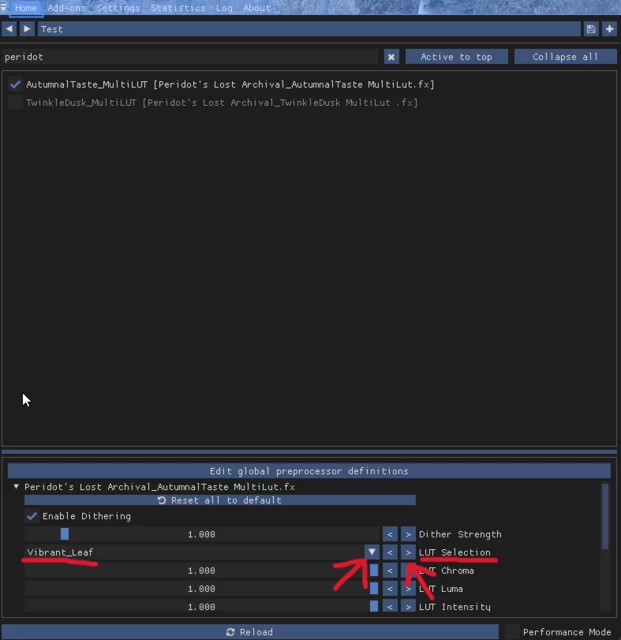Screen dimensions: 621x640
Task: Open the Vibrant_Leaf LUT Selection dropdown
Action: pos(372,552)
